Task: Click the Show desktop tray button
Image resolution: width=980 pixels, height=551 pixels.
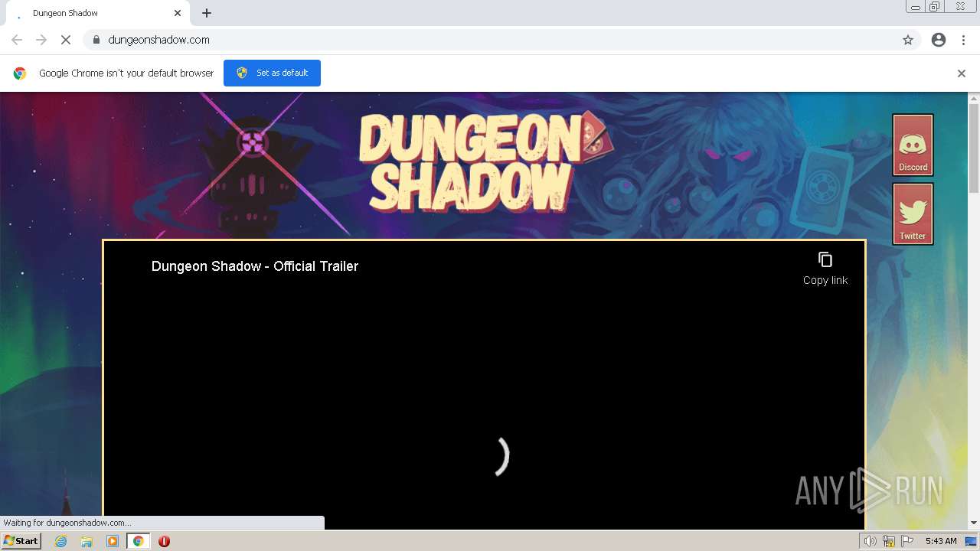Action: coord(971,541)
